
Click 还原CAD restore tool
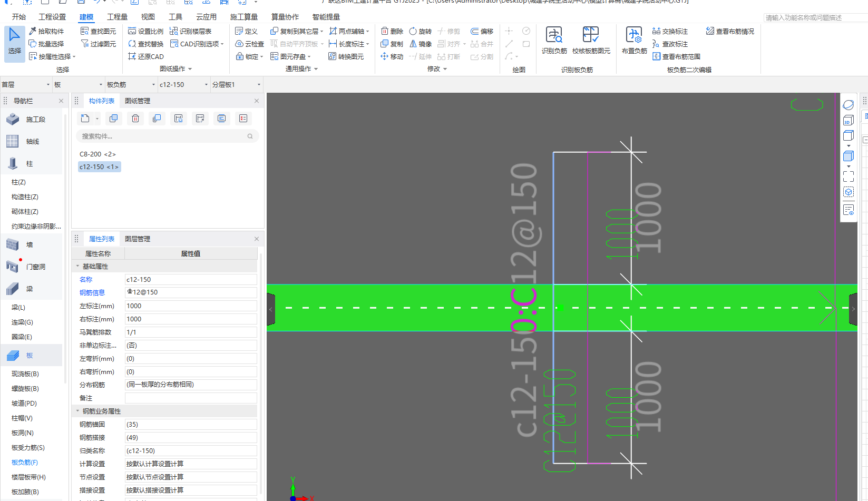pos(146,56)
